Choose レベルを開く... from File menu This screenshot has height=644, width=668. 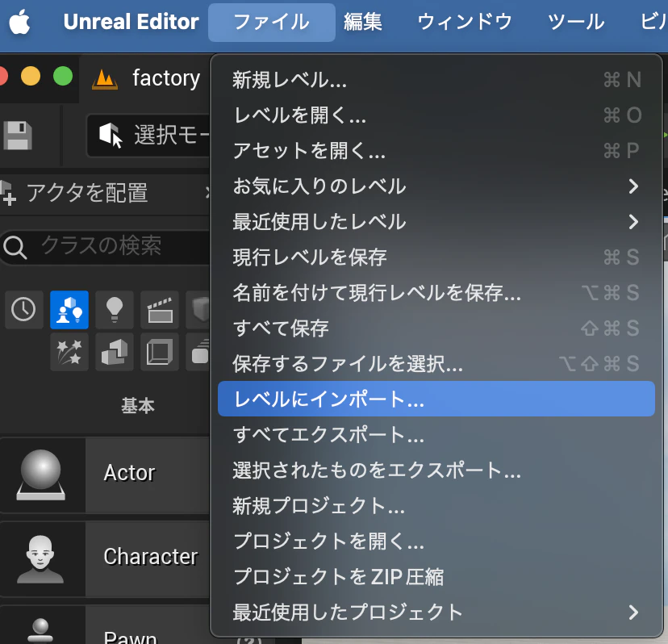(436, 115)
